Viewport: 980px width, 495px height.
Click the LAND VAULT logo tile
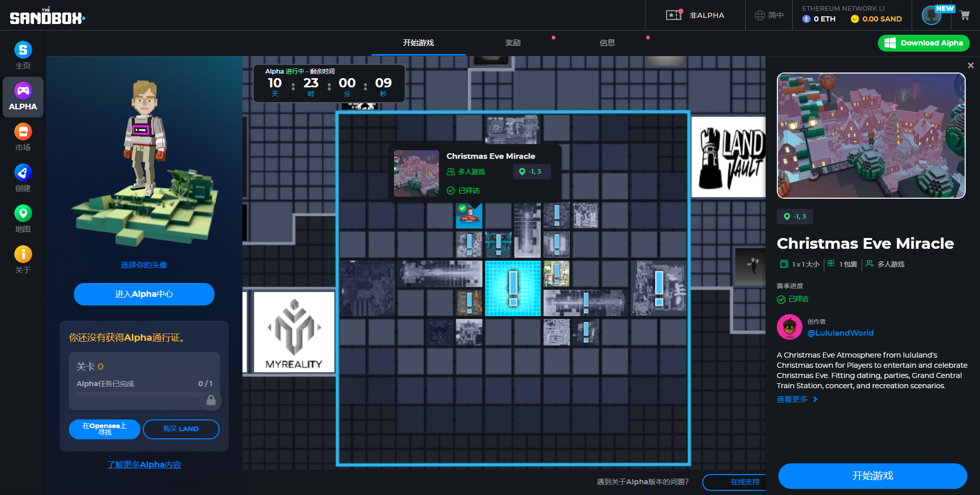[728, 157]
